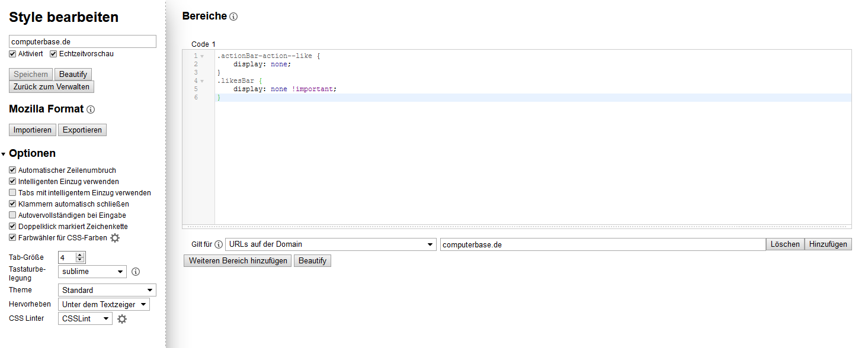Click the code editor resize grip bar
The image size is (868, 348).
517,227
